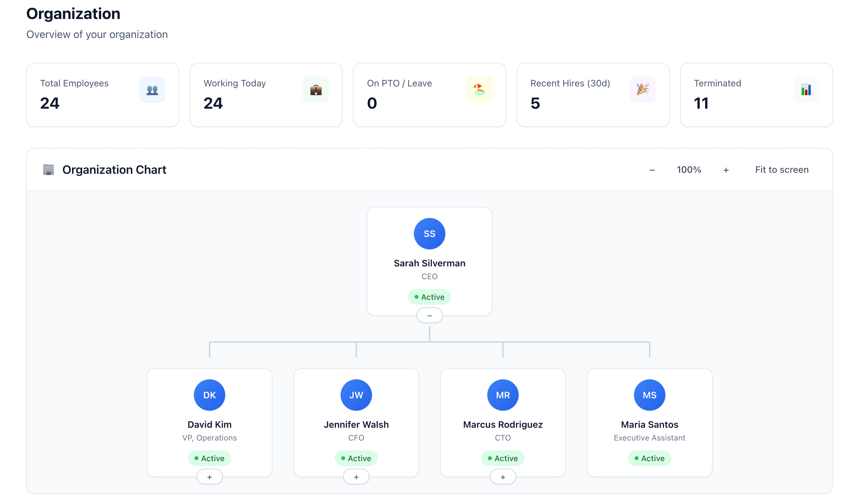
Task: Click the PTO beach umbrella icon
Action: (479, 90)
